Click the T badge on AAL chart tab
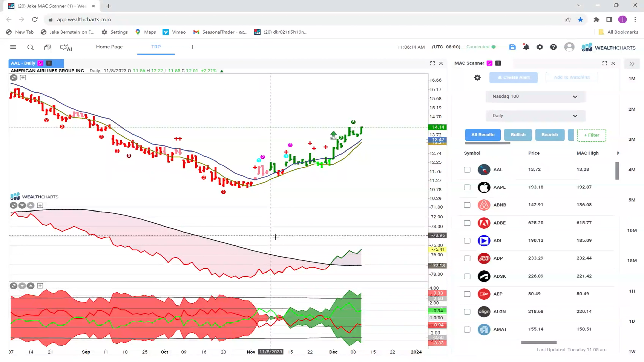This screenshot has width=644, height=362. (49, 63)
